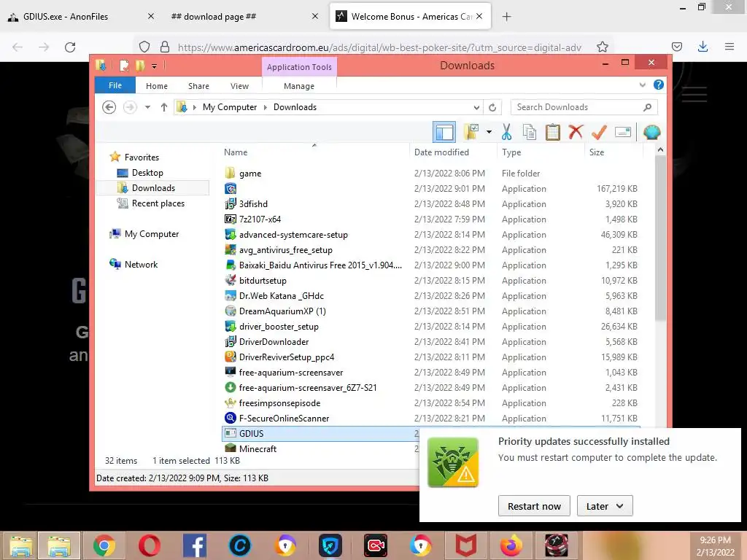
Task: Bookmark this page with the star icon
Action: click(602, 47)
